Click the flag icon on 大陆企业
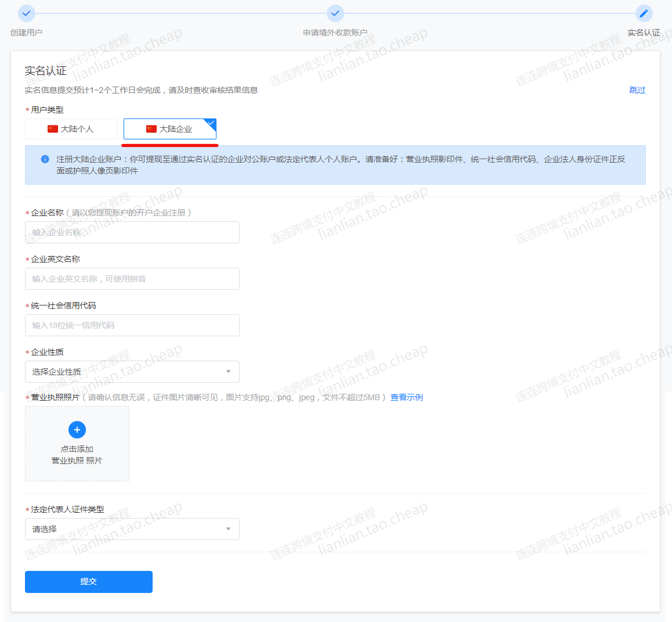 click(151, 129)
